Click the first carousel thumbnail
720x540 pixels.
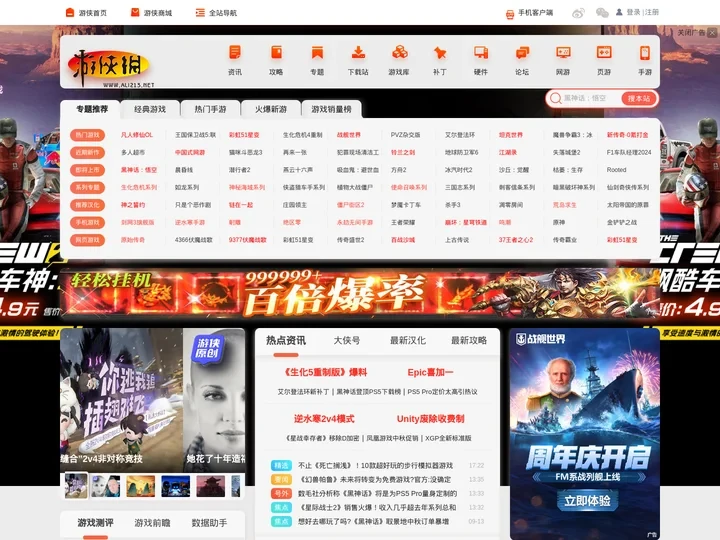76,486
